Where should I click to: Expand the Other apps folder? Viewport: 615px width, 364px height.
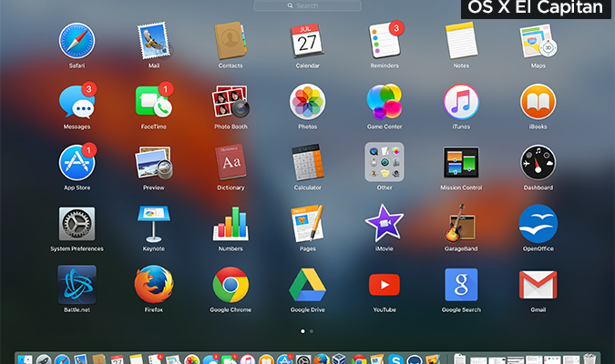pyautogui.click(x=384, y=162)
